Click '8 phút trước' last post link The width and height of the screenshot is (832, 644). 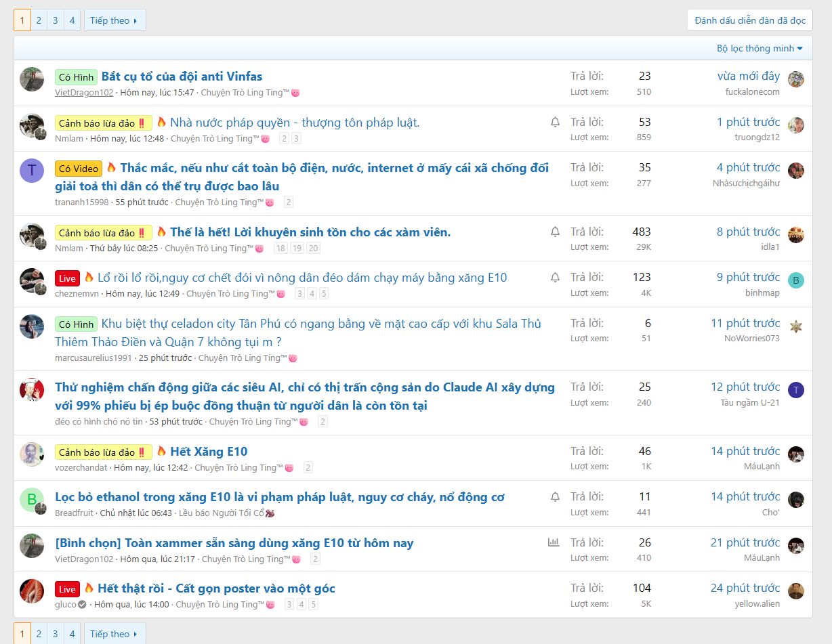(x=749, y=232)
